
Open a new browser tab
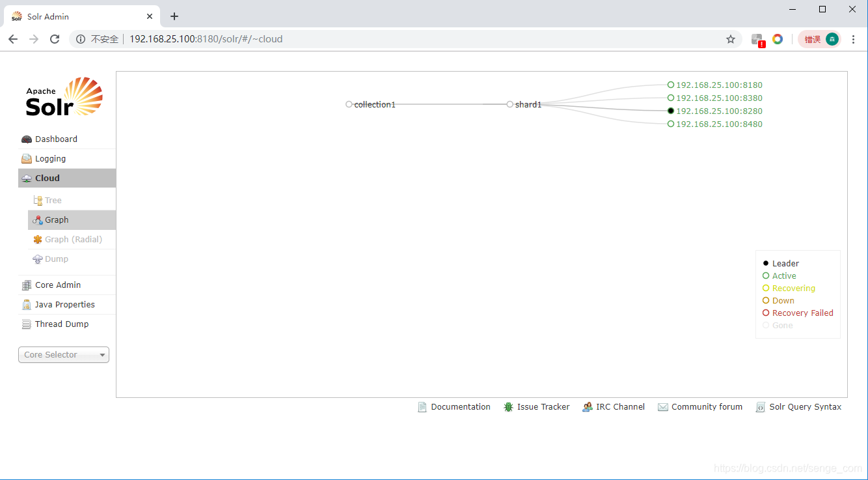174,16
